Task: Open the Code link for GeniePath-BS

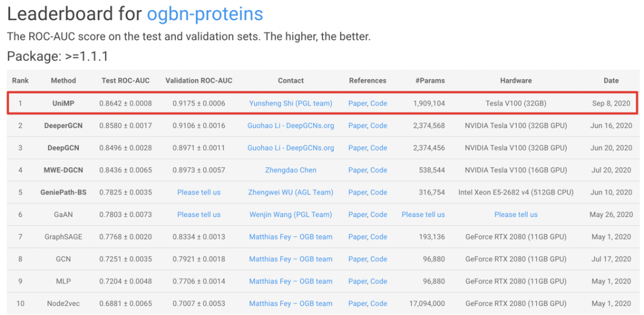Action: click(379, 192)
